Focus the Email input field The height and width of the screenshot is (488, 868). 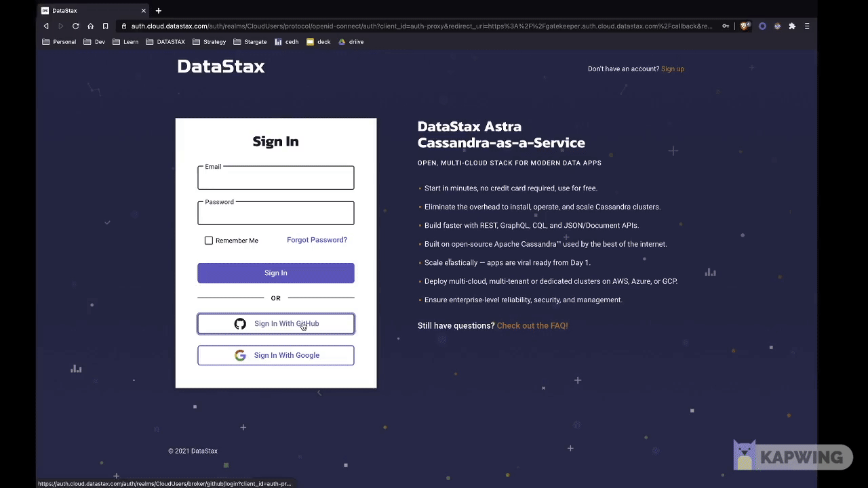pos(276,180)
